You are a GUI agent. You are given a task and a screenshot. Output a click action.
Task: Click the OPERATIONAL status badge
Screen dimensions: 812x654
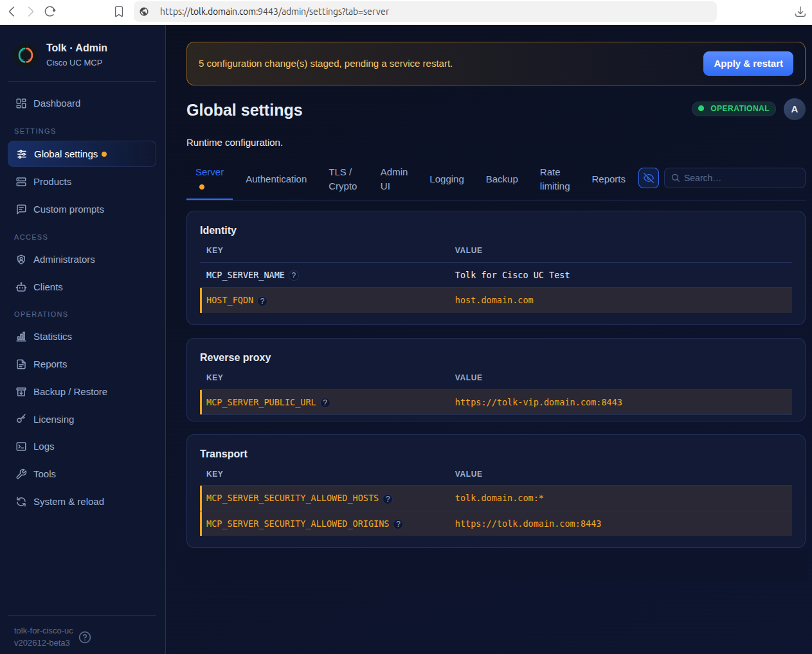734,109
